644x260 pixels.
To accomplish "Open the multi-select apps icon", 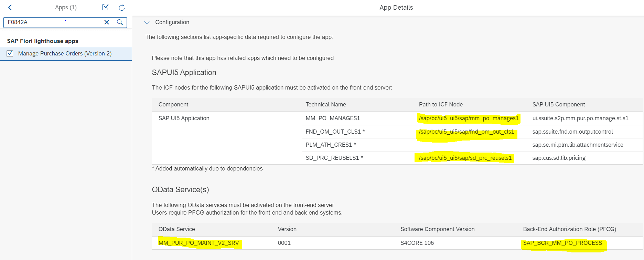I will pos(105,7).
